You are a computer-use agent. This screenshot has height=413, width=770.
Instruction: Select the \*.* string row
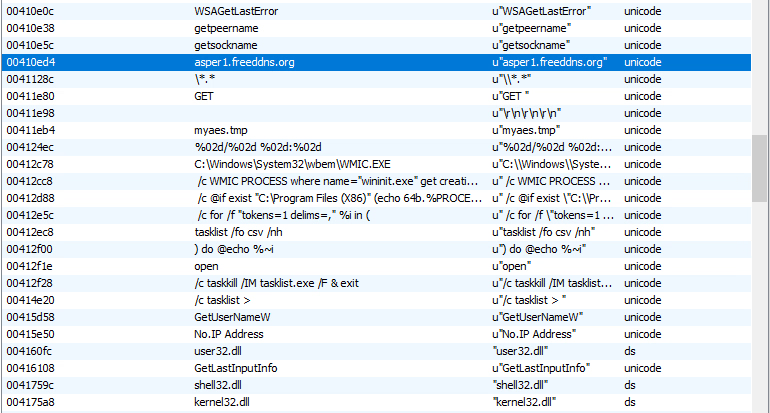click(376, 79)
